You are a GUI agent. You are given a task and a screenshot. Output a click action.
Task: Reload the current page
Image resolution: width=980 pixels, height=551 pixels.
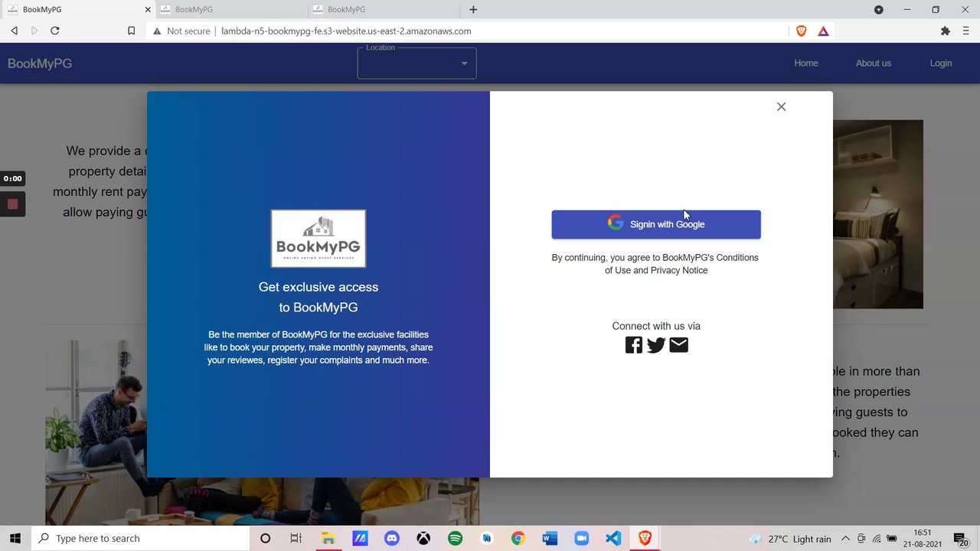tap(55, 31)
